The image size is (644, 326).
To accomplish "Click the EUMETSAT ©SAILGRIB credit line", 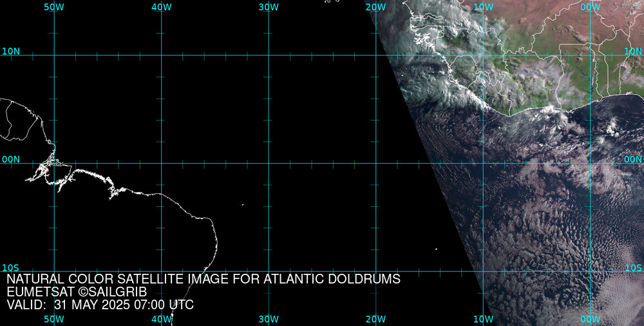I will [x=77, y=292].
